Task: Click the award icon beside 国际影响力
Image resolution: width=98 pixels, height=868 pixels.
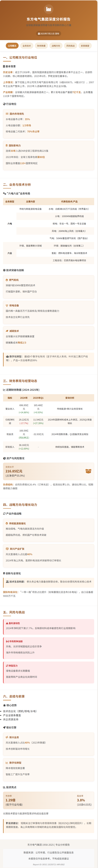Action: pos(7,146)
